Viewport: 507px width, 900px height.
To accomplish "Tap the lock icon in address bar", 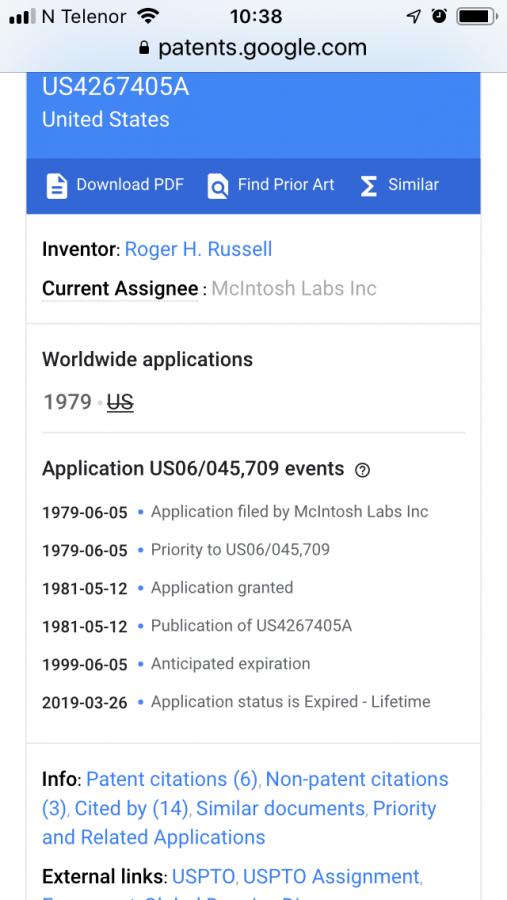I will pos(144,48).
